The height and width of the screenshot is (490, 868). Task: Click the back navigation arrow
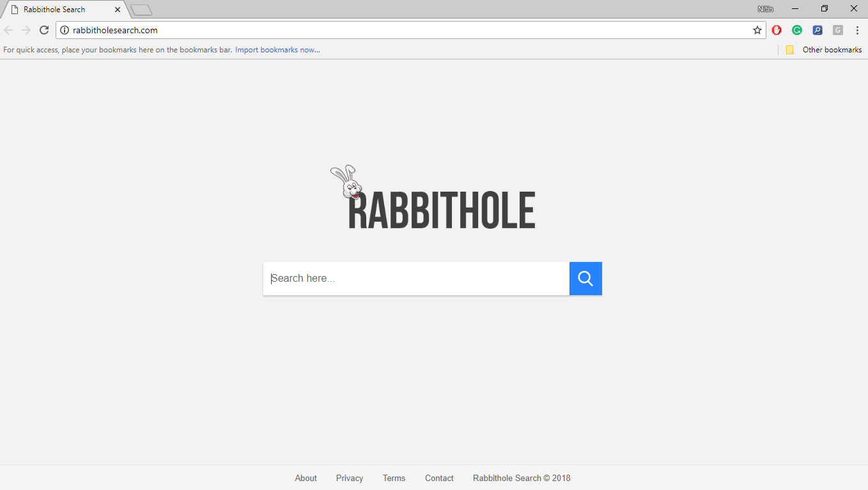coord(8,29)
